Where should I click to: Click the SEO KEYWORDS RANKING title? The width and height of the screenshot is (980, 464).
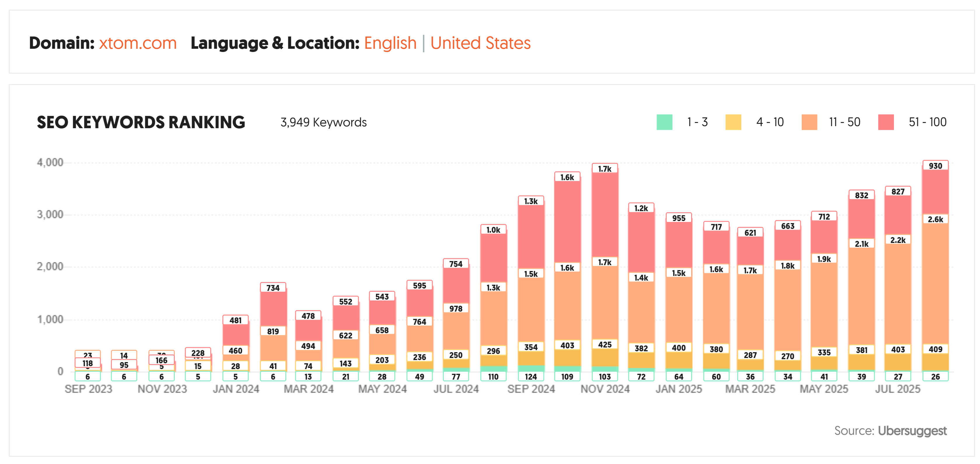coord(141,122)
